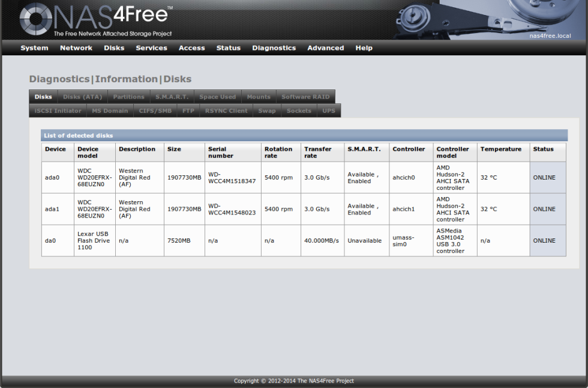Open the Status menu
The width and height of the screenshot is (588, 388).
tap(228, 48)
